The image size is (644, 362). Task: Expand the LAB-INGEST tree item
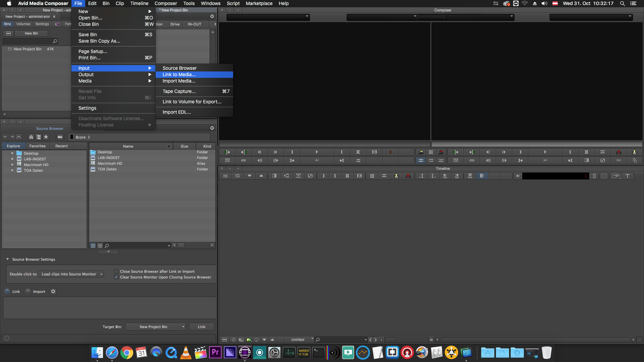(12, 159)
